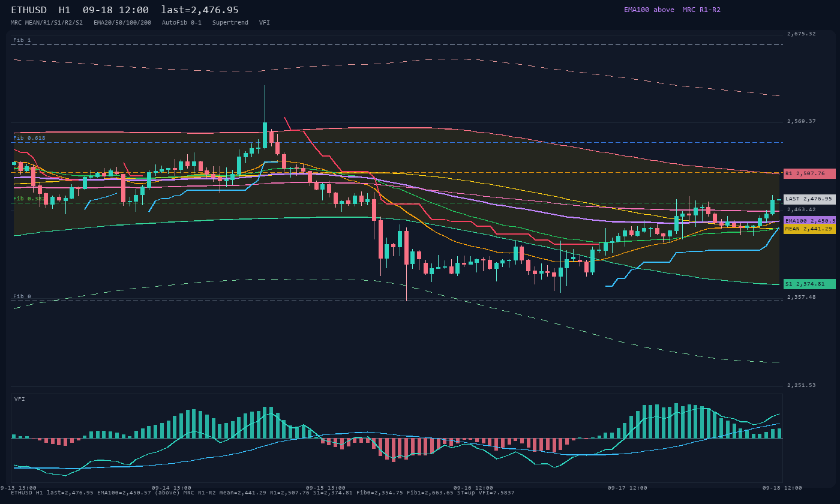Click the MRC MEAN/R1/S1/R2/S2 legend entry
The height and width of the screenshot is (504, 840).
[47, 22]
